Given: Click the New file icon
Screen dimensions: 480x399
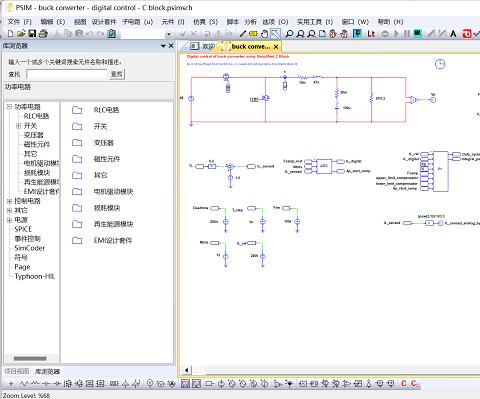Looking at the screenshot, I should click(x=11, y=33).
